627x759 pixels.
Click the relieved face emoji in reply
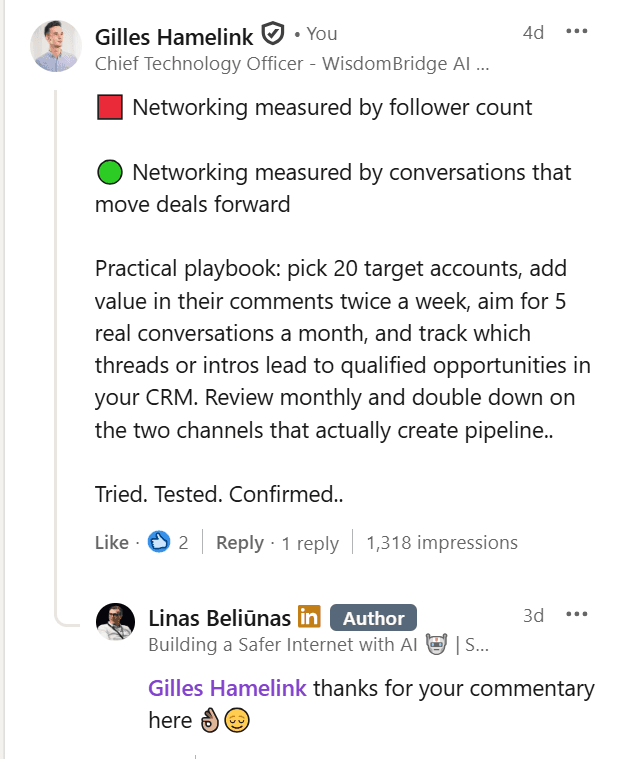[x=236, y=720]
